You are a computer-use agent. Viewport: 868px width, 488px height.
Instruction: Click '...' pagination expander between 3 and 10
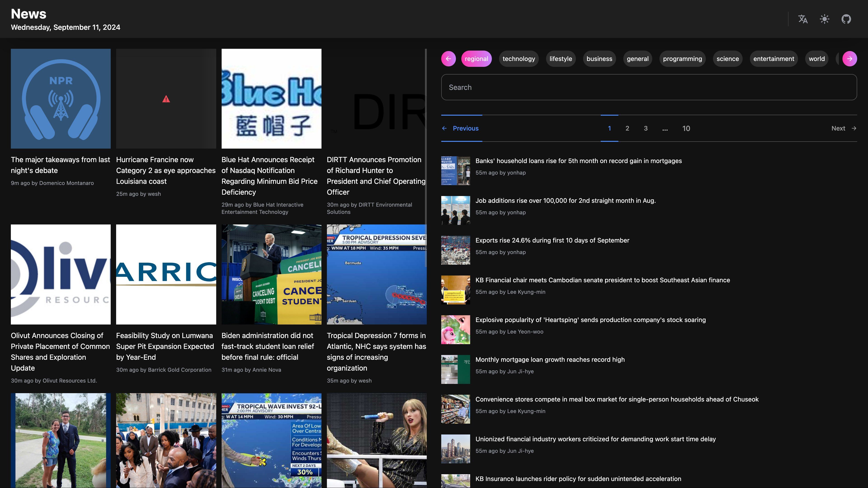pyautogui.click(x=664, y=128)
